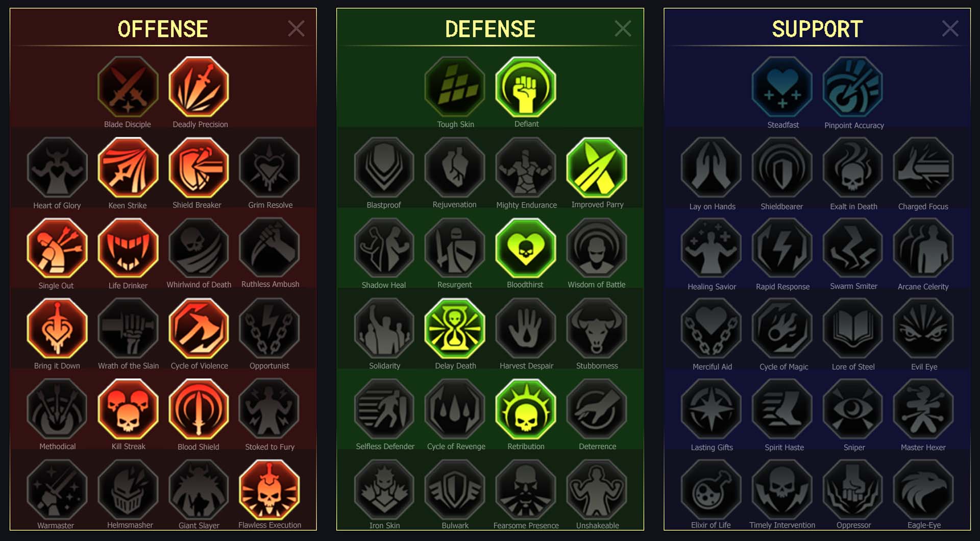Close the Defense mastery panel
This screenshot has width=980, height=541.
(623, 29)
